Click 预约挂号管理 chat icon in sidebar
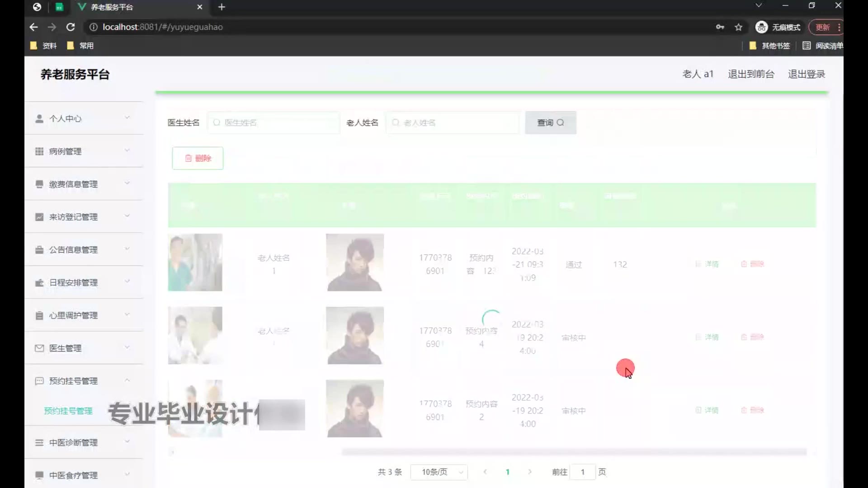This screenshot has width=868, height=488. coord(39,381)
